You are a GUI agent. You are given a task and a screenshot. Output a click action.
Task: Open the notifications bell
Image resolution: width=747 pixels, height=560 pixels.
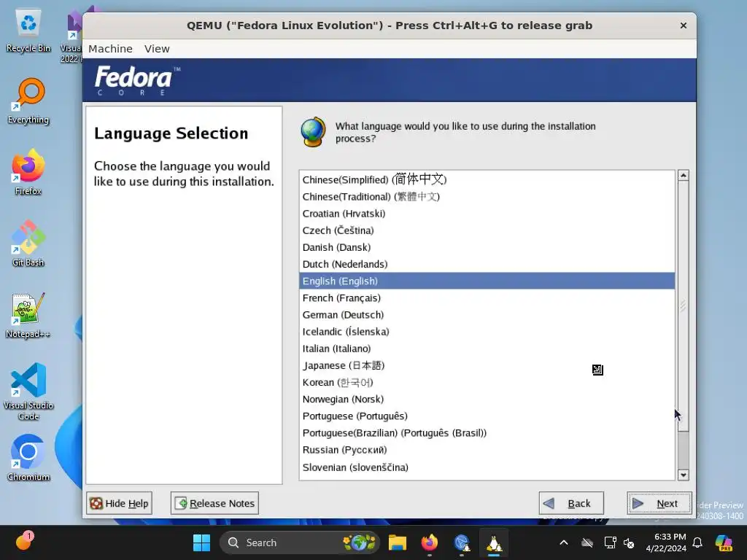point(697,542)
